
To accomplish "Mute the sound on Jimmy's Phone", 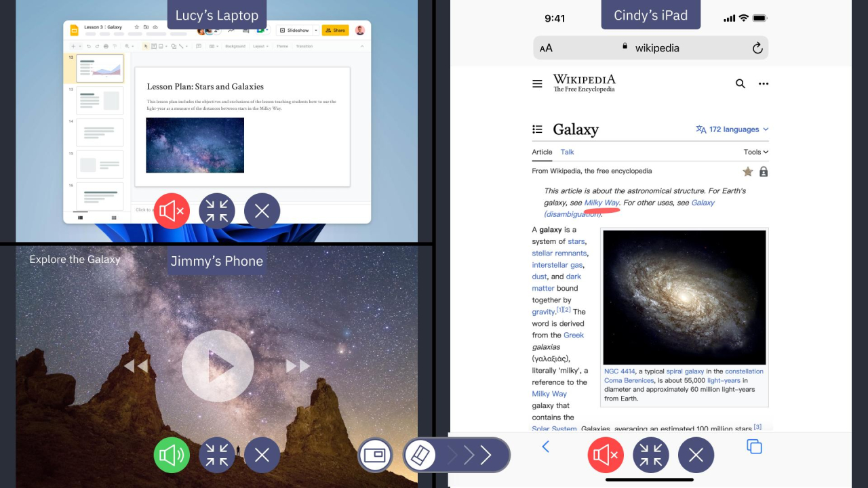I will (x=172, y=455).
